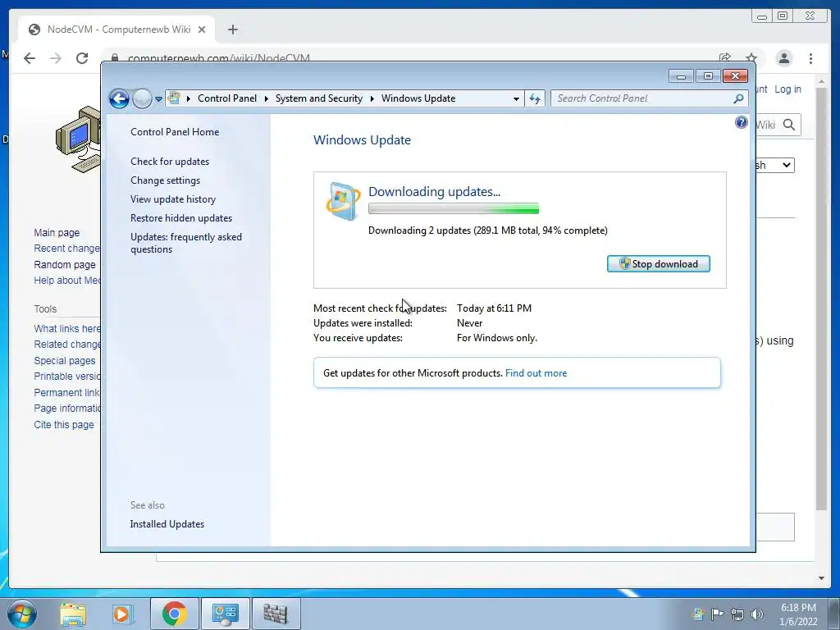This screenshot has width=840, height=630.
Task: Refresh the Control Panel address bar
Action: (535, 98)
